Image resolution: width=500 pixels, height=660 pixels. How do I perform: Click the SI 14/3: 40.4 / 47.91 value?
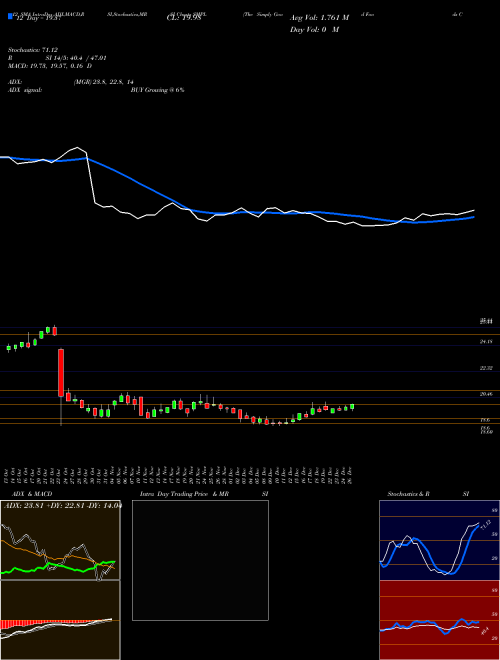tap(76, 58)
